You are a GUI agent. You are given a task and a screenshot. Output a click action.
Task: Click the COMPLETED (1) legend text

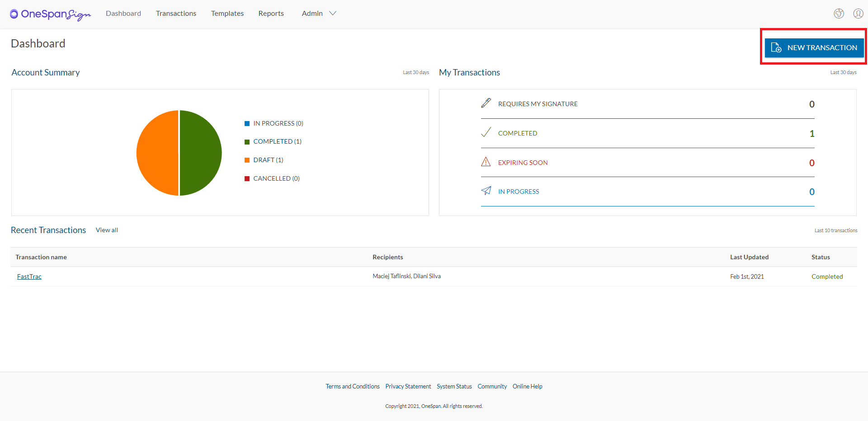point(278,141)
